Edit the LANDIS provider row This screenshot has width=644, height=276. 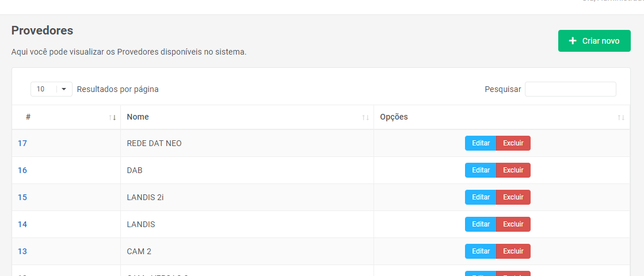(x=481, y=224)
